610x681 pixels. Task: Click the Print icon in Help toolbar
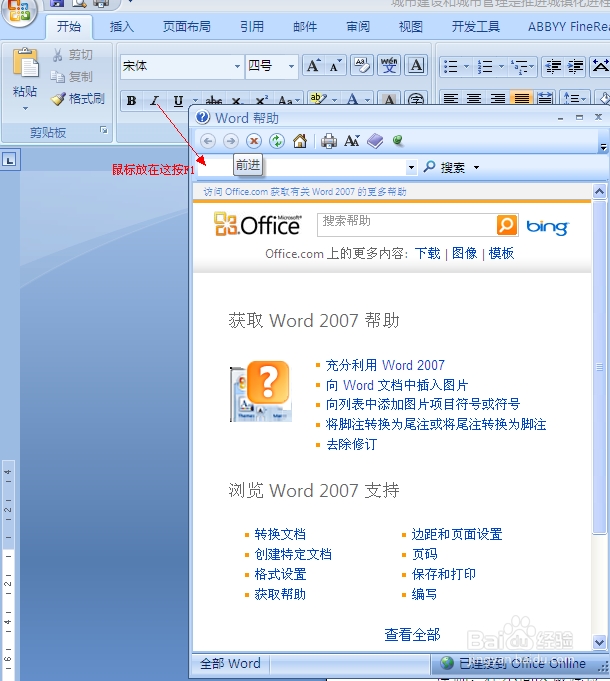(x=329, y=141)
